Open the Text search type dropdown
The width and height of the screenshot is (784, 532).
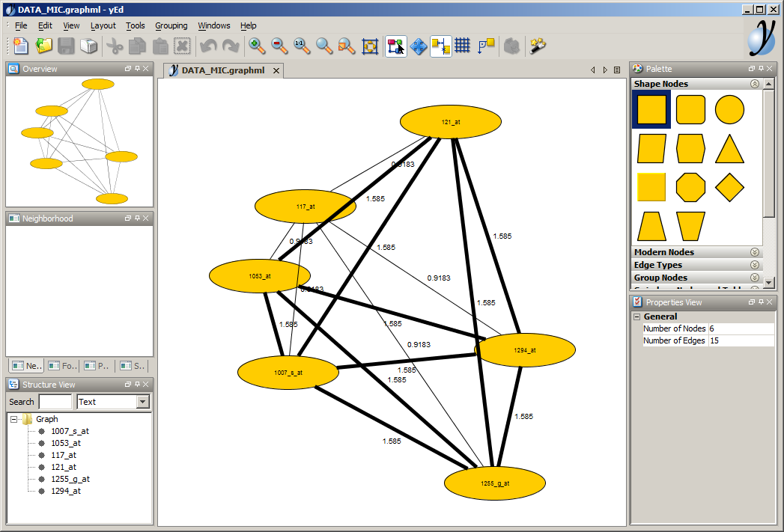143,402
